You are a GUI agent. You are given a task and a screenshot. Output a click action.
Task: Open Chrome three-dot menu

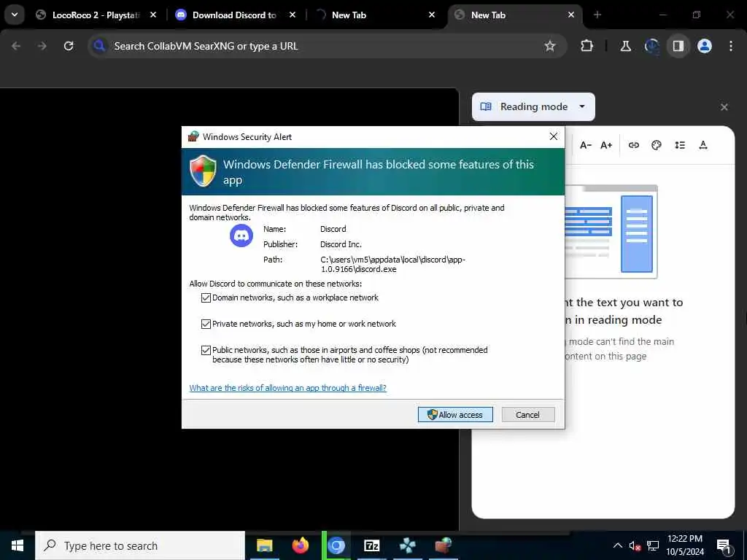[731, 46]
